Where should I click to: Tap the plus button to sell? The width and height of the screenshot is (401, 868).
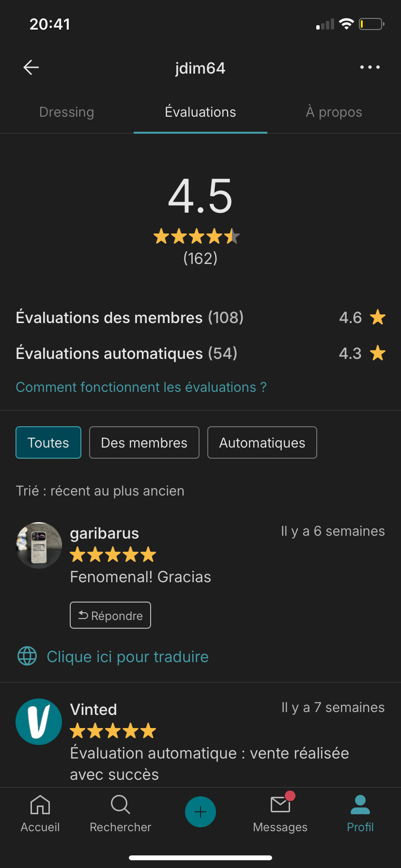click(200, 812)
